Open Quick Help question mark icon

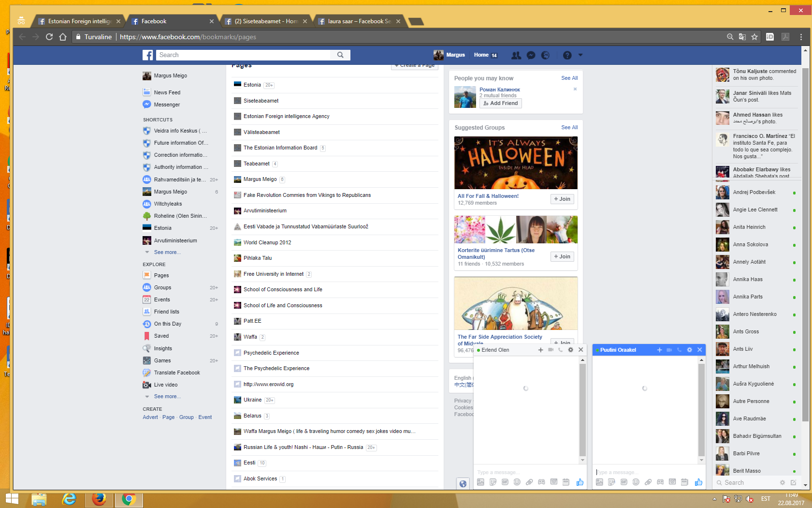point(567,55)
